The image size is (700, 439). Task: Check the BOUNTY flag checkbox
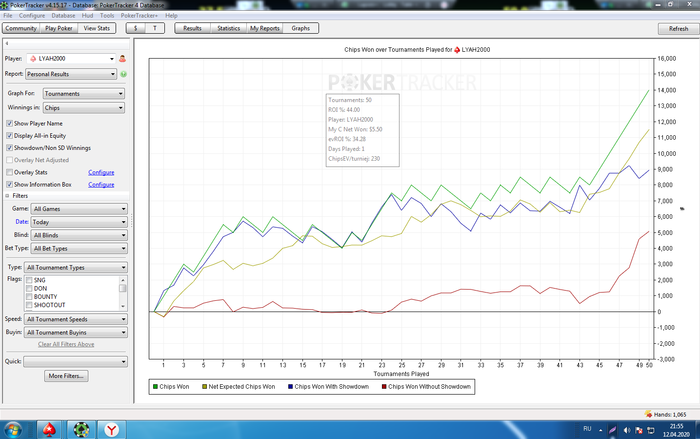click(29, 297)
